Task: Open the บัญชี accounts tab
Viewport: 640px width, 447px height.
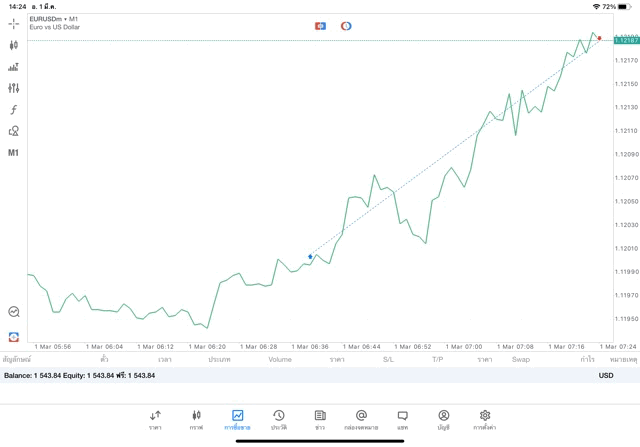Action: (444, 420)
